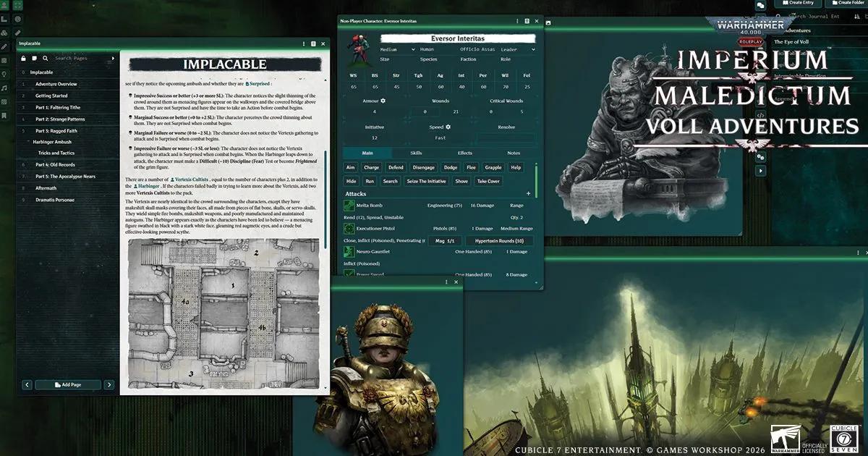This screenshot has width=868, height=456.
Task: Add a new attack with plus icon
Action: [528, 194]
